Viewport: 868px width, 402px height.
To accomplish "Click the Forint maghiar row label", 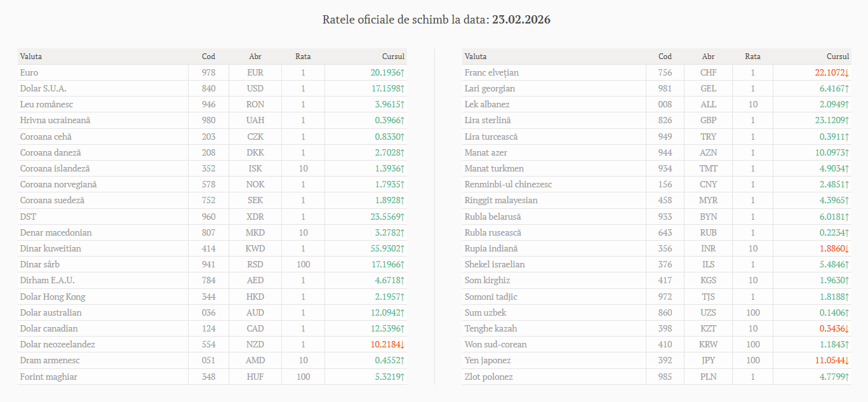I will click(48, 377).
